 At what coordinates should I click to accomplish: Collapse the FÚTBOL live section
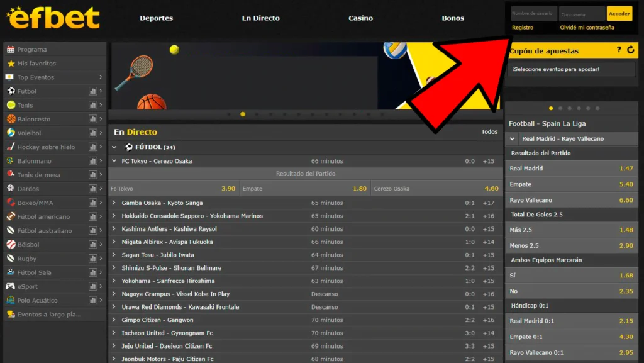coord(114,147)
